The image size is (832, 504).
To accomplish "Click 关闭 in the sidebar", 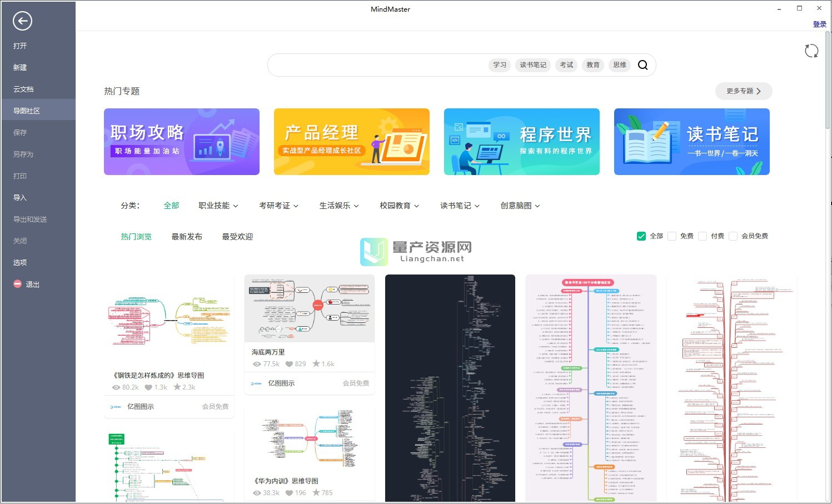I will click(x=38, y=241).
